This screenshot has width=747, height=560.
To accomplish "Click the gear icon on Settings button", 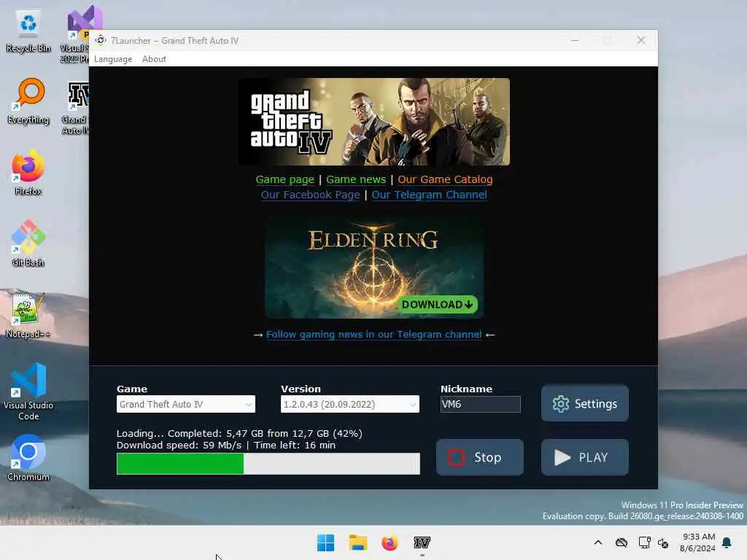I will coord(561,404).
